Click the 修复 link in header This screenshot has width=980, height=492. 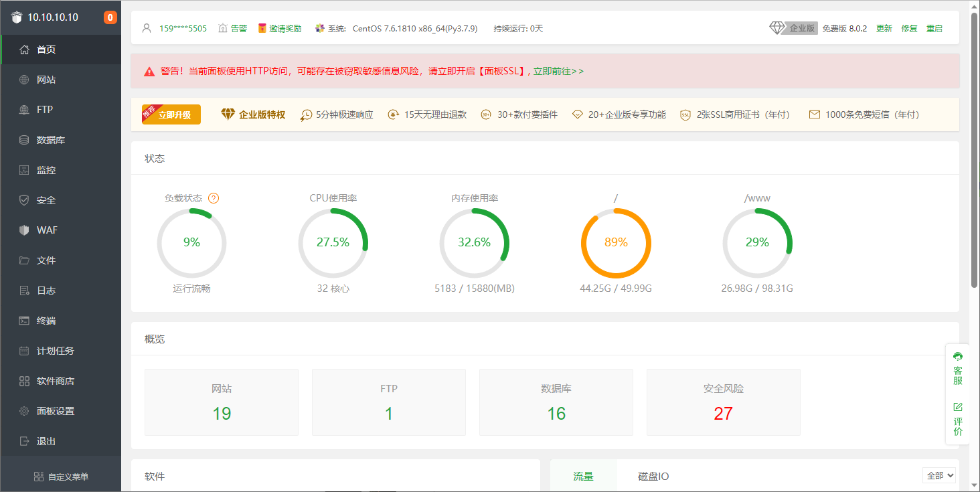pyautogui.click(x=909, y=29)
